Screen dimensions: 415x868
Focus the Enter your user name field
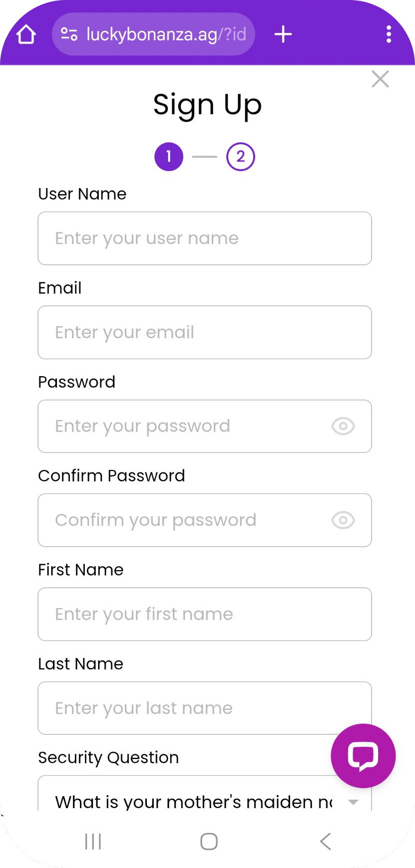tap(205, 238)
